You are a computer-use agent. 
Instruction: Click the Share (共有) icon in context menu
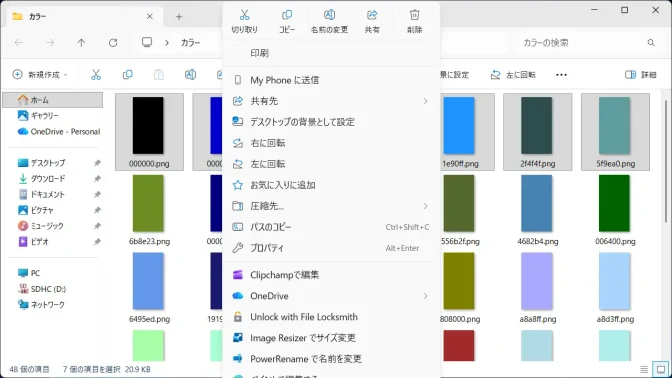[372, 15]
